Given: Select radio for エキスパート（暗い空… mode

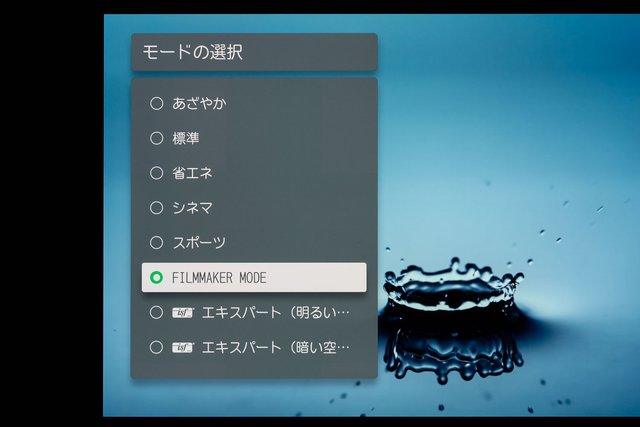Looking at the screenshot, I should tap(156, 347).
